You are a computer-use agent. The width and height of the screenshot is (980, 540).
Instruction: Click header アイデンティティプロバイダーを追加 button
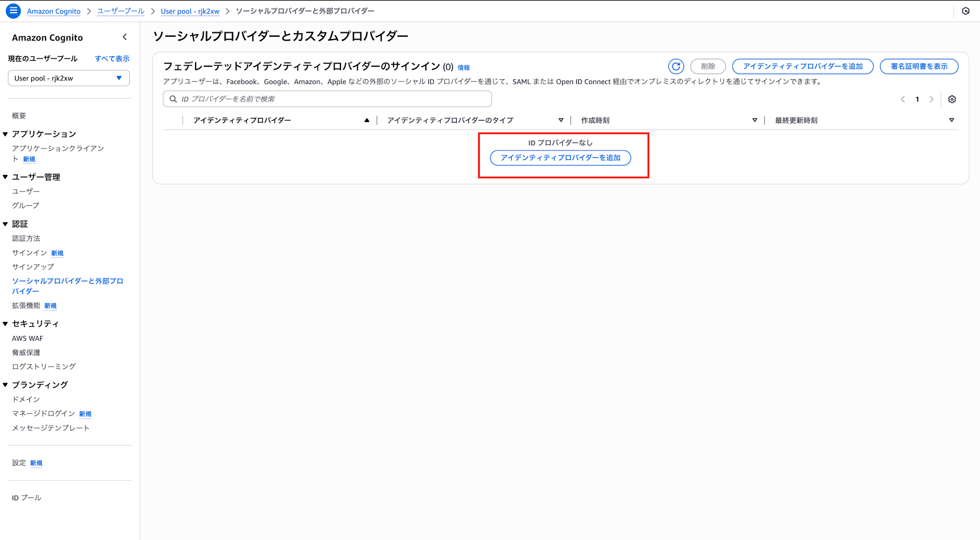click(803, 66)
